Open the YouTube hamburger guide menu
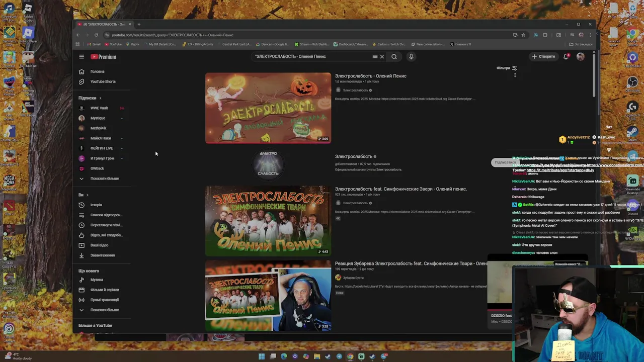Screen dimensions: 644x362 coord(82,57)
